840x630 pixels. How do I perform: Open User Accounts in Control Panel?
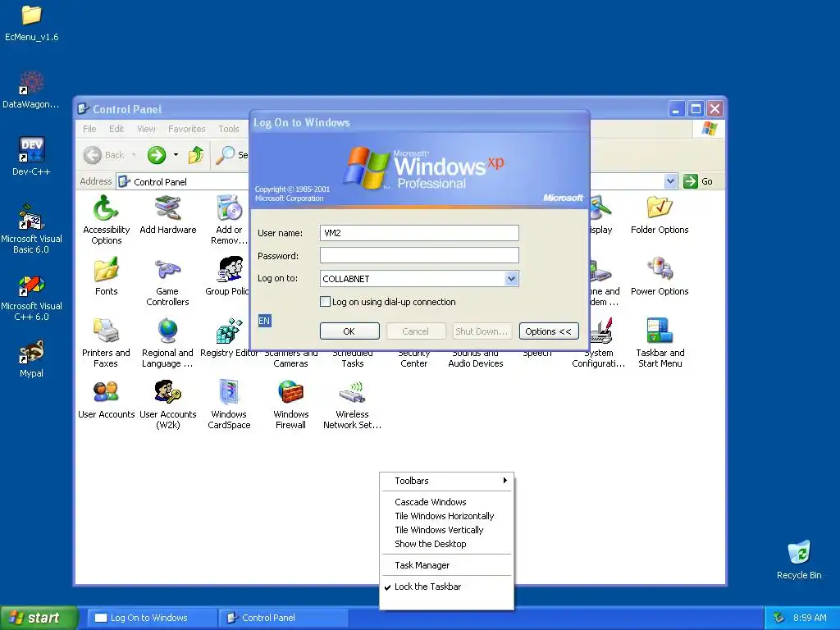[106, 399]
